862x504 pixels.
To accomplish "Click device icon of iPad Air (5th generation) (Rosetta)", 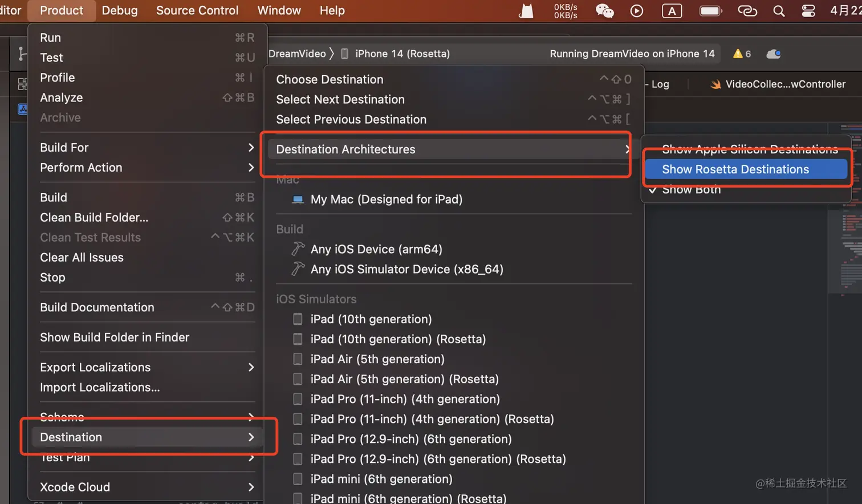I will point(298,379).
